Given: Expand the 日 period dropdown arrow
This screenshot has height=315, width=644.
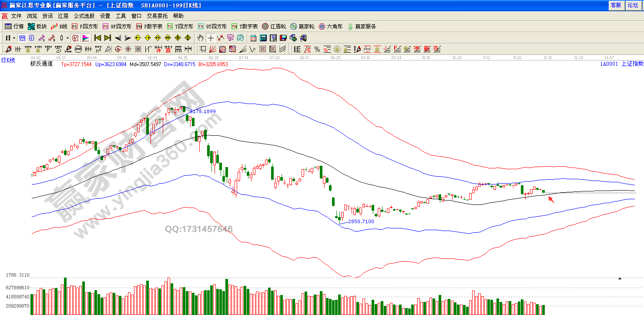Looking at the screenshot, I should [x=14, y=38].
